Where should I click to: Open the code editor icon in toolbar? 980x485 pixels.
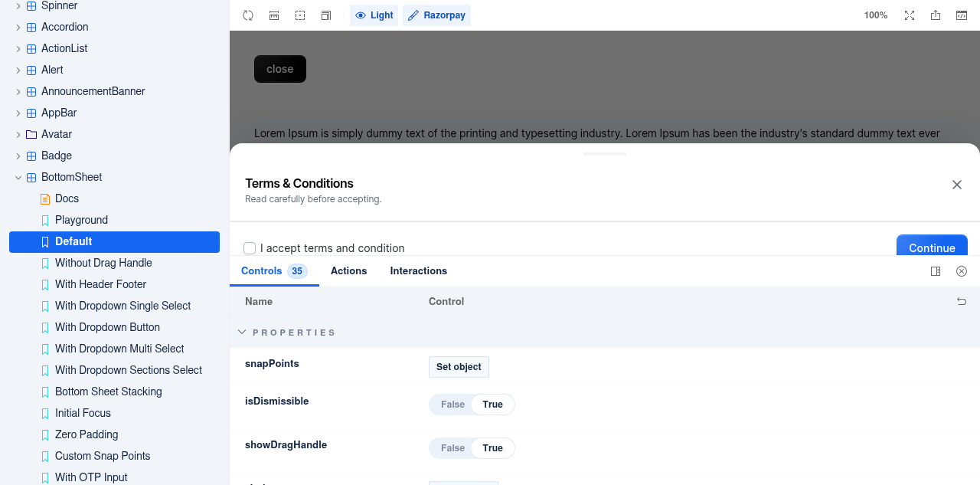pyautogui.click(x=962, y=15)
